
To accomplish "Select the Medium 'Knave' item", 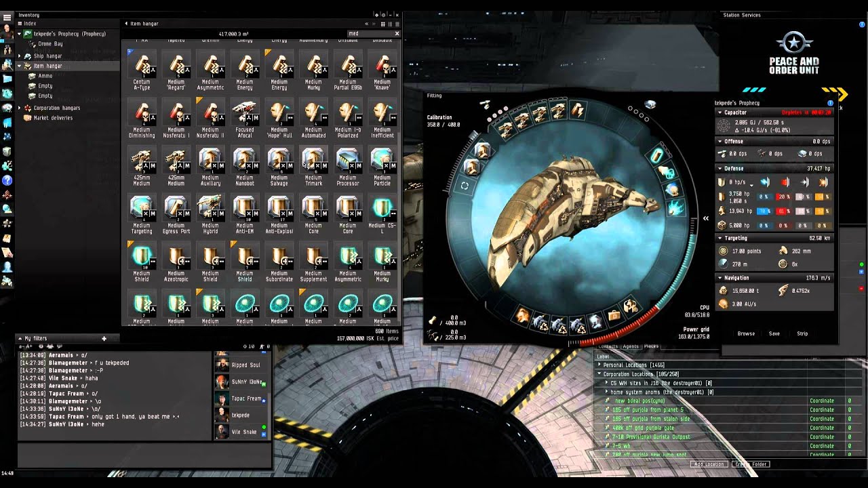I will click(x=382, y=71).
